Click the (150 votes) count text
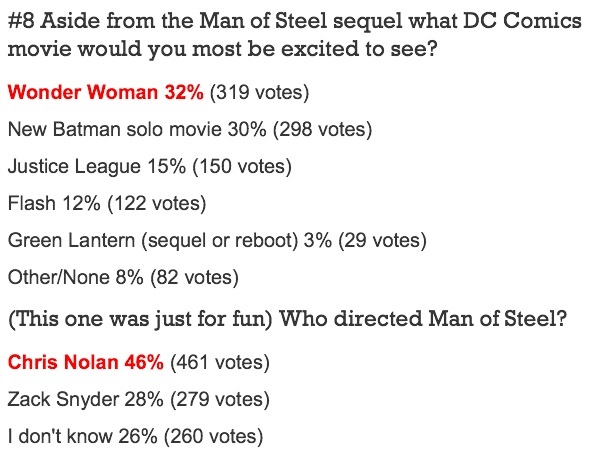Screen dimensions: 597x456 242,166
